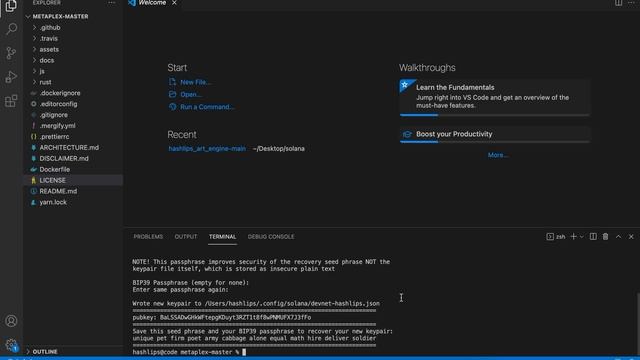Click the New File icon under Start
The height and width of the screenshot is (360, 640).
172,82
